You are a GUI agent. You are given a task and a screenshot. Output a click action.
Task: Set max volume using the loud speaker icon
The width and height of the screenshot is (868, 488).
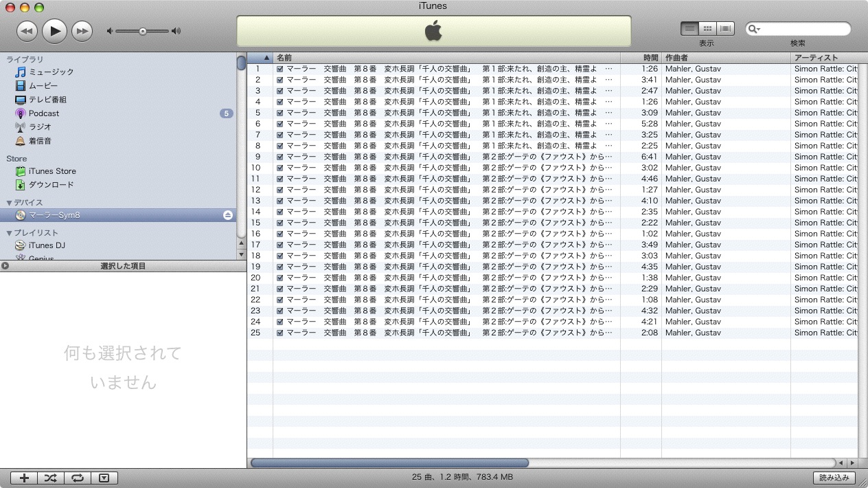[x=176, y=31]
